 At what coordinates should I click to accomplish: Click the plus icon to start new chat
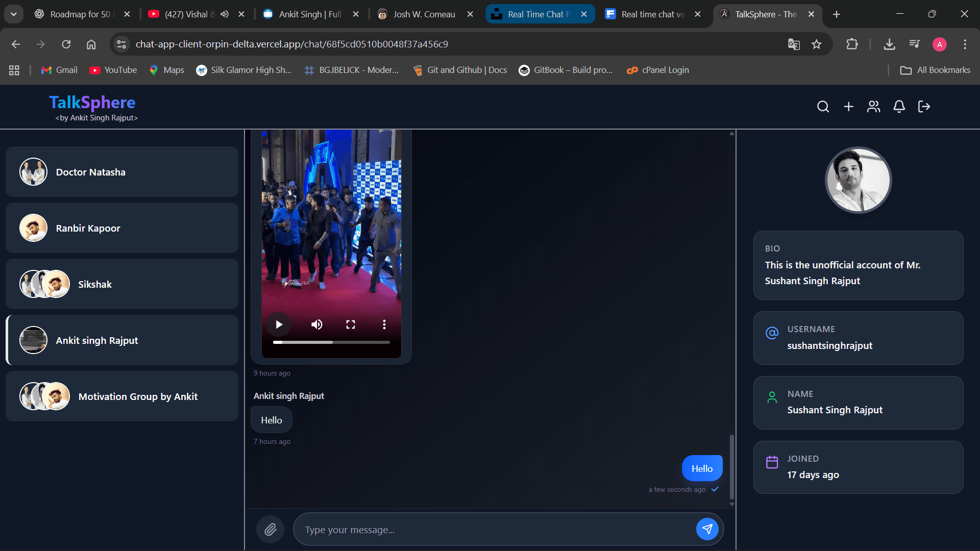pos(848,107)
